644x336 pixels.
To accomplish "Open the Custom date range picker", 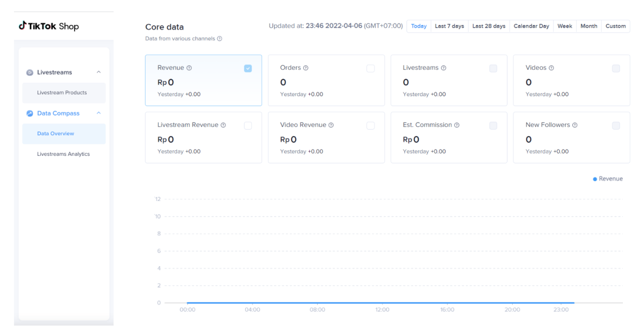I will (x=615, y=26).
